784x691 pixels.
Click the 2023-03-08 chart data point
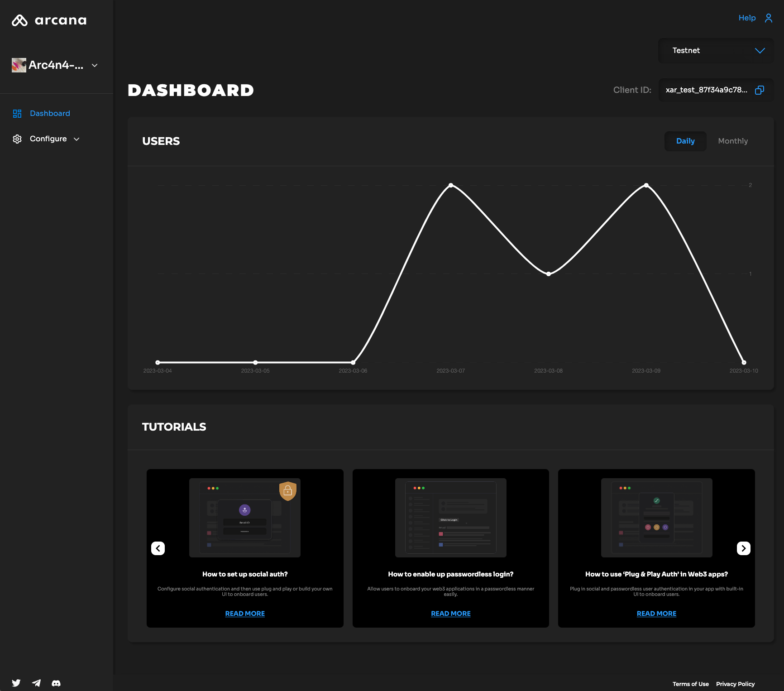coord(549,274)
